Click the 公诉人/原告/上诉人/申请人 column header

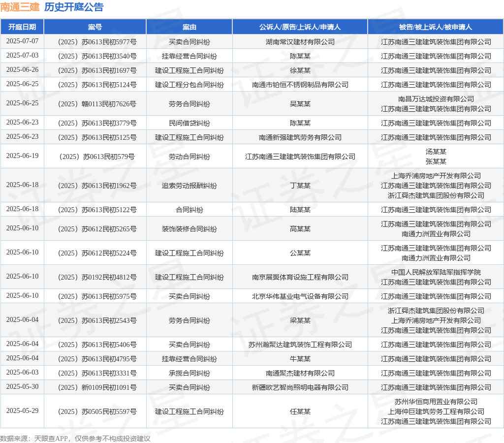point(300,27)
